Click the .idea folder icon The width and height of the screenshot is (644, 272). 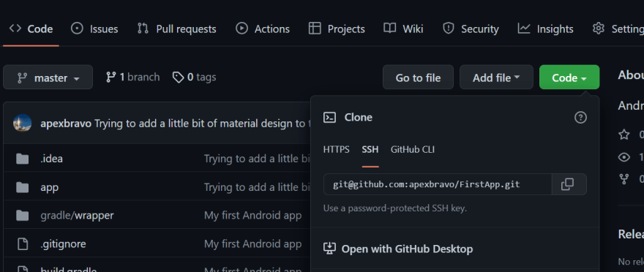coord(22,159)
